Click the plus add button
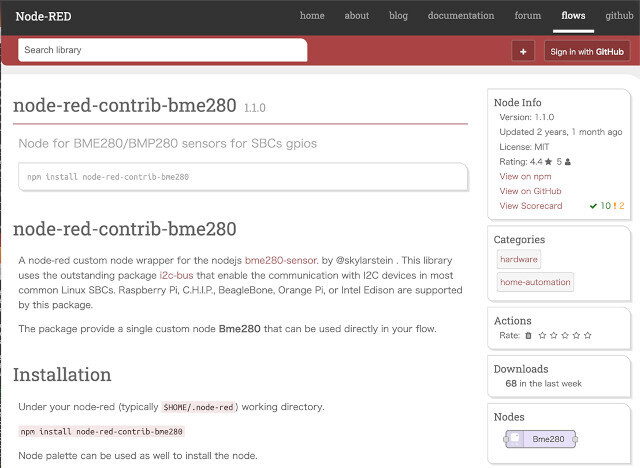 point(523,51)
